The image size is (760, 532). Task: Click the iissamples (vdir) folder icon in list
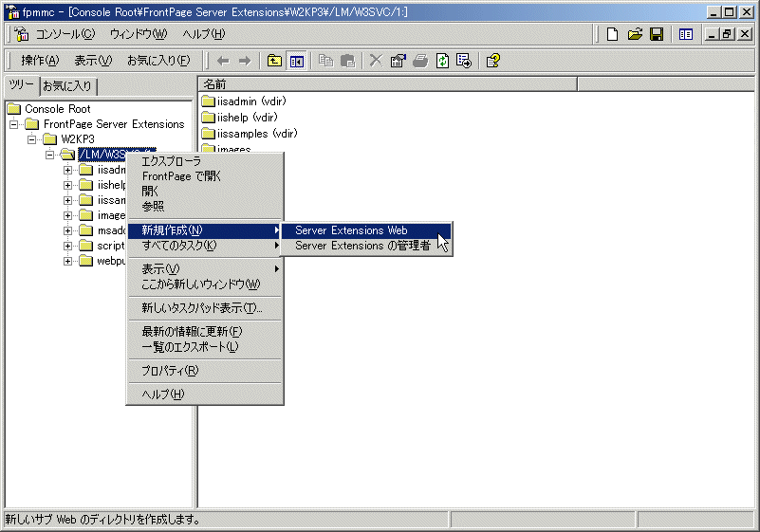[x=209, y=134]
